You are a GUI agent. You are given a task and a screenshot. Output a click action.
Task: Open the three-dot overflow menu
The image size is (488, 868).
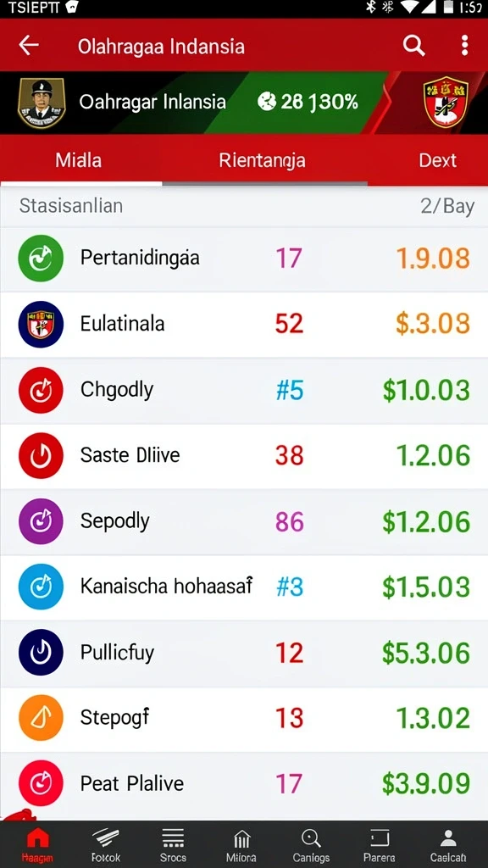pos(465,46)
